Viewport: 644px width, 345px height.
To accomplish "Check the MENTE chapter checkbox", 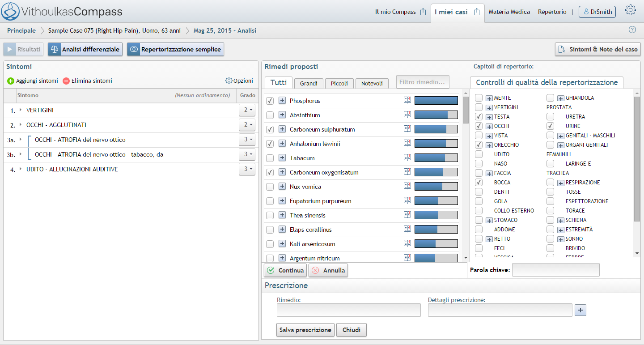I will coord(479,98).
